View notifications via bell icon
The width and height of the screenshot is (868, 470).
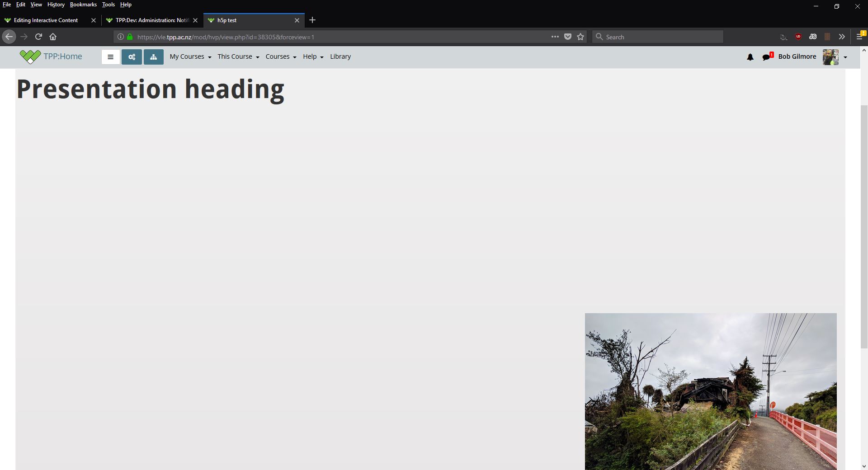(750, 57)
